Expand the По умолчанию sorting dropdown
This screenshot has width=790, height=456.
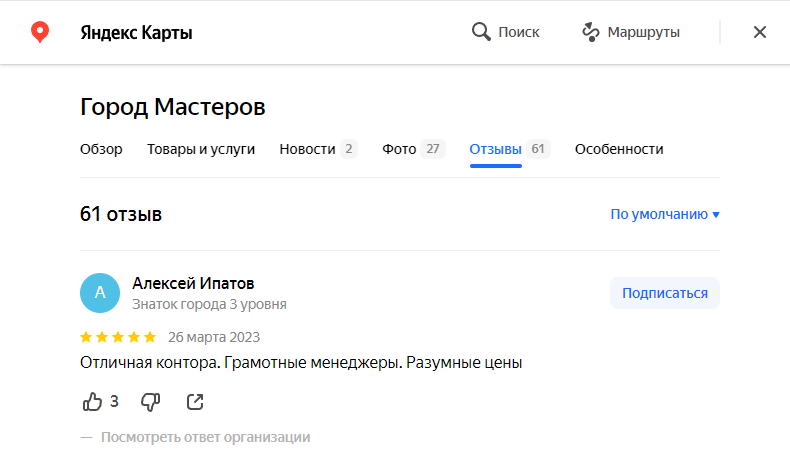[x=665, y=214]
